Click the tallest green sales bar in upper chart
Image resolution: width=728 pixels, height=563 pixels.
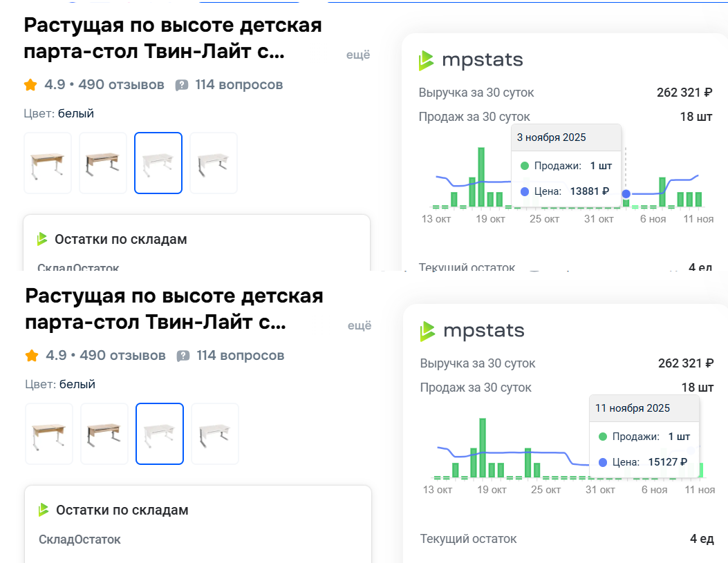481,177
